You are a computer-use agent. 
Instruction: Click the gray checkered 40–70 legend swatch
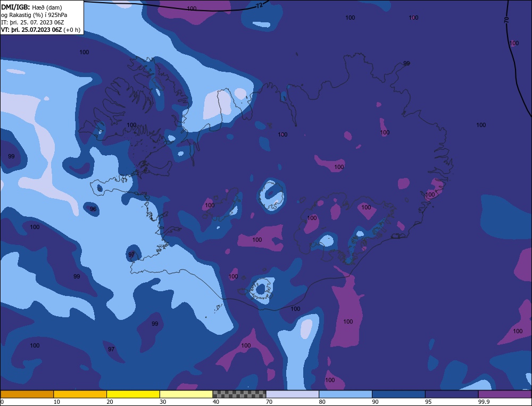239,394
